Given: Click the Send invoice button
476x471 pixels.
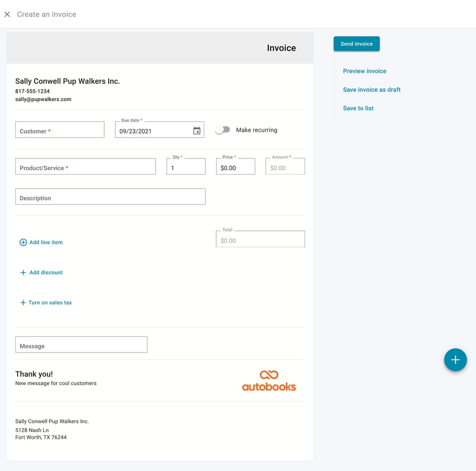Looking at the screenshot, I should 357,43.
